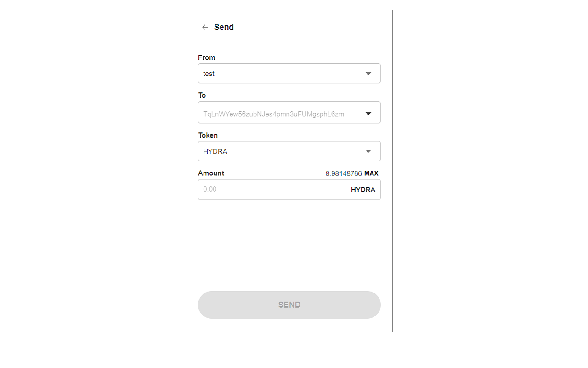This screenshot has height=368, width=588.
Task: Click the Send page title
Action: tap(224, 27)
